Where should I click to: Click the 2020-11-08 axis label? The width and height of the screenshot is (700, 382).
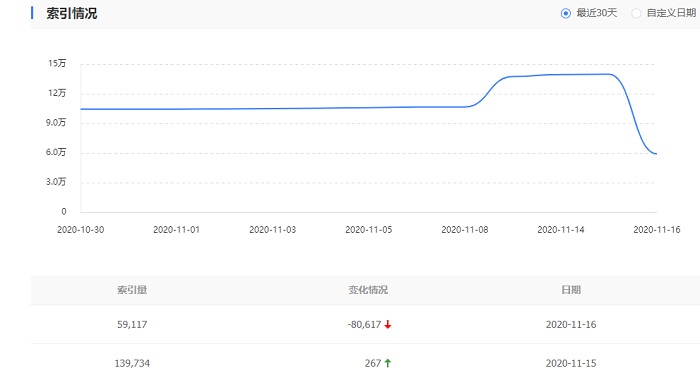[x=465, y=229]
